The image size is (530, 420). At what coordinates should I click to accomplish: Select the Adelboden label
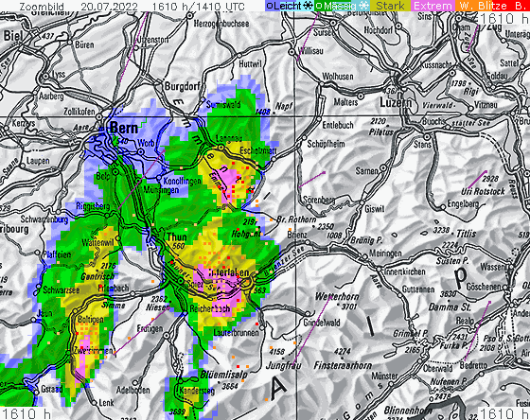coord(132,391)
